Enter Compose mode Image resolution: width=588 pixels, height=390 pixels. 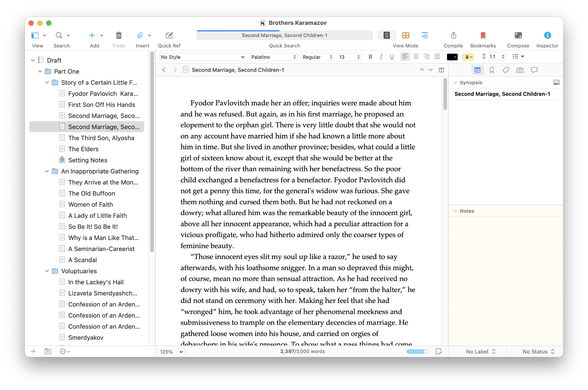tap(518, 35)
